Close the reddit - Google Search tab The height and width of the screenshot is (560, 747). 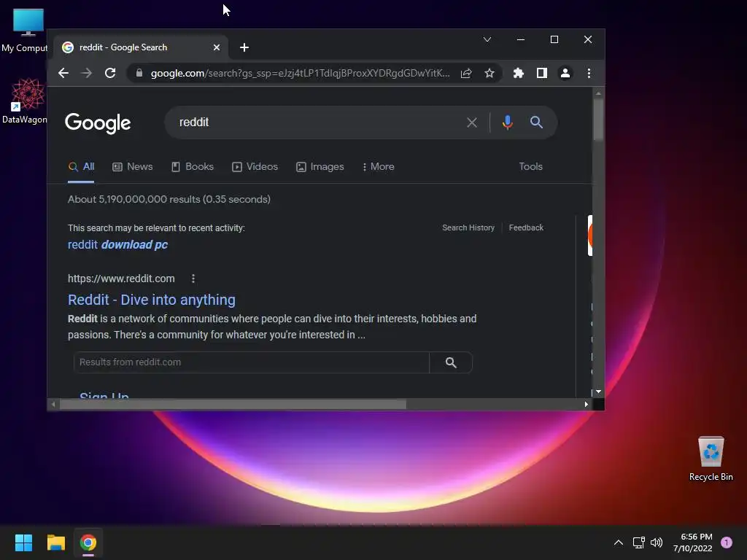click(216, 47)
